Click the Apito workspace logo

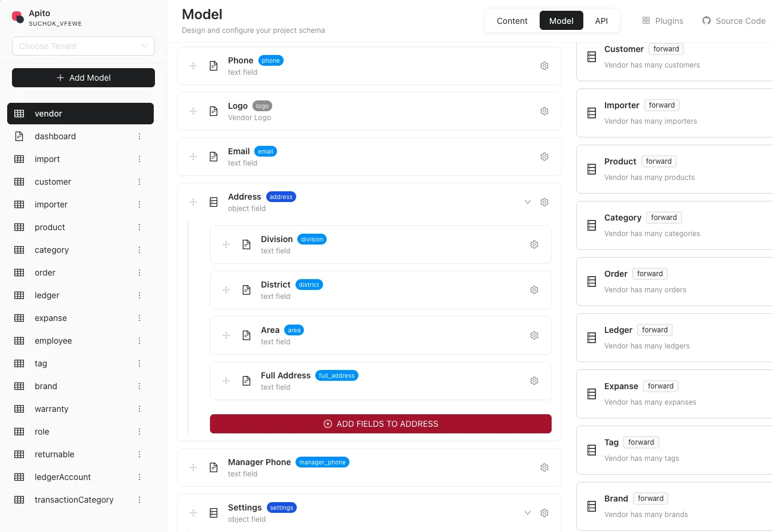tap(17, 17)
